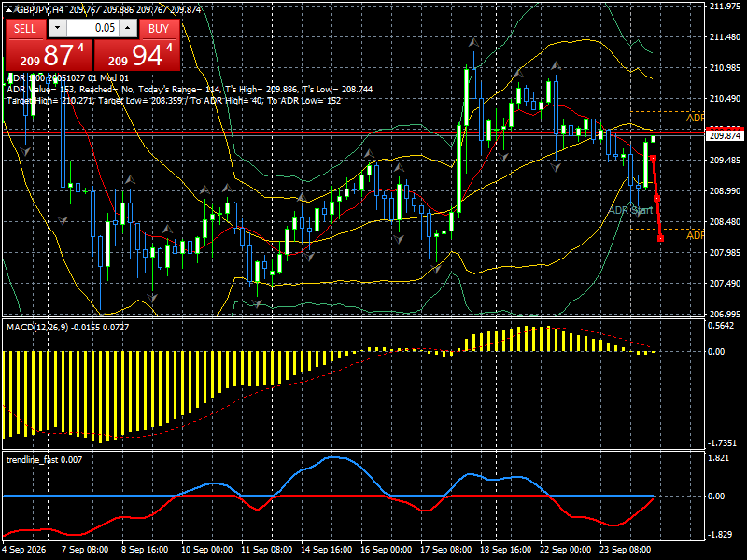The height and width of the screenshot is (560, 747).
Task: Decrease lot volume with the down arrow
Action: coord(58,28)
